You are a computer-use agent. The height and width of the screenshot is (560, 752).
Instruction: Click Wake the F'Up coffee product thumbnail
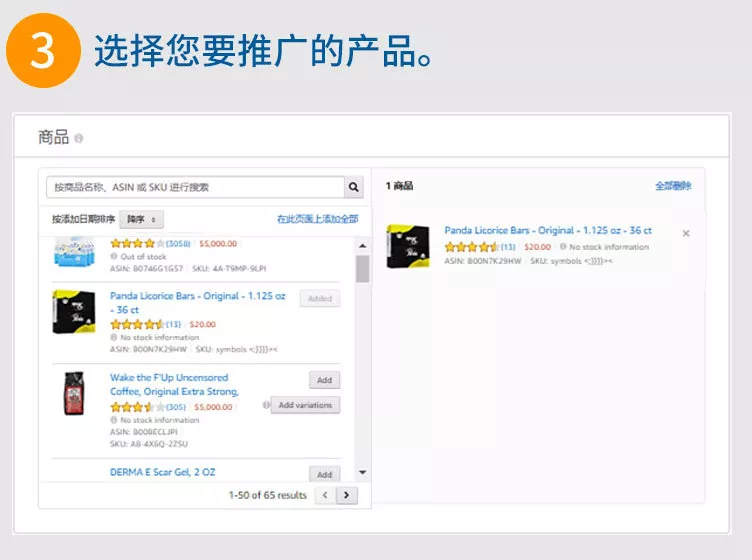74,393
